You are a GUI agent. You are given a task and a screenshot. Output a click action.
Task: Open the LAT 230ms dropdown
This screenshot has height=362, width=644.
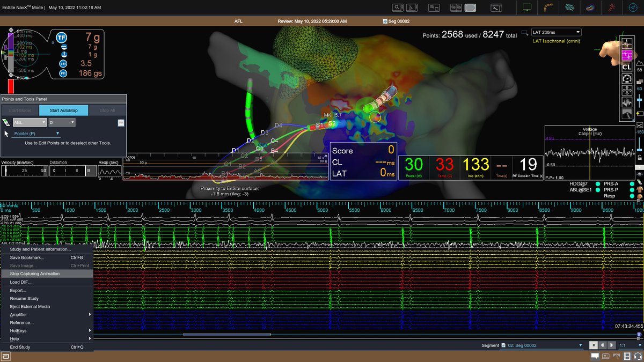click(x=556, y=32)
